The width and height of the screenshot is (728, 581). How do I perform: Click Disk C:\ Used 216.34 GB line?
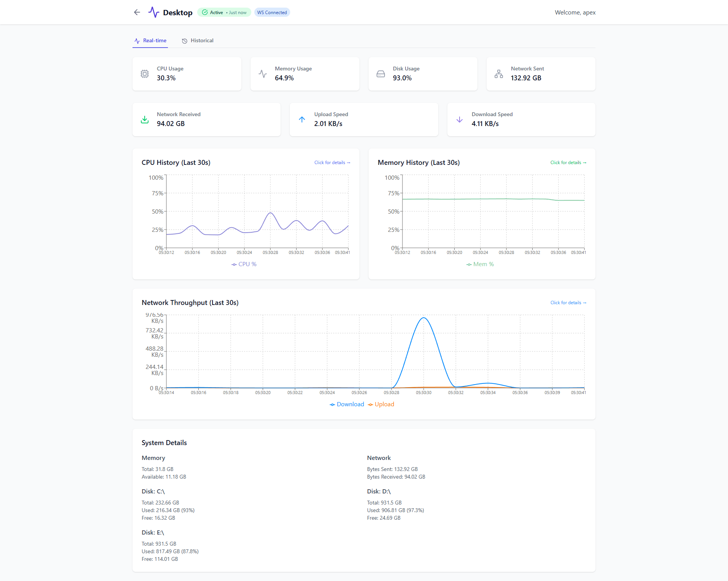click(x=168, y=510)
